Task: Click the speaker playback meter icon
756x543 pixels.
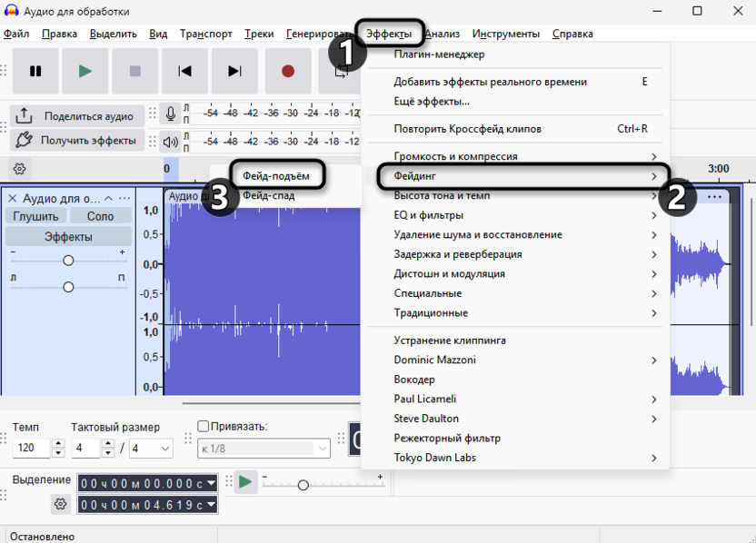Action: pos(170,142)
